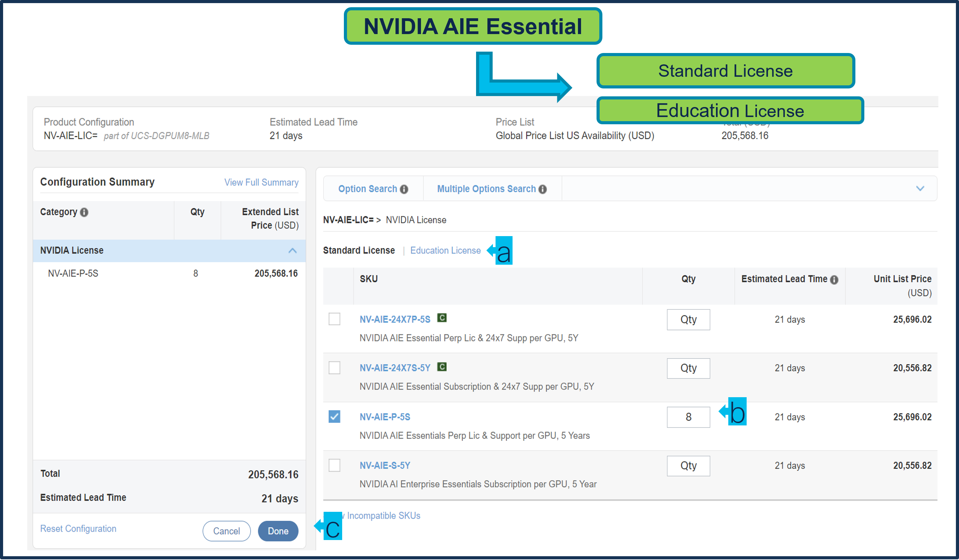This screenshot has height=560, width=959.
Task: Click the Category info icon
Action: (84, 212)
